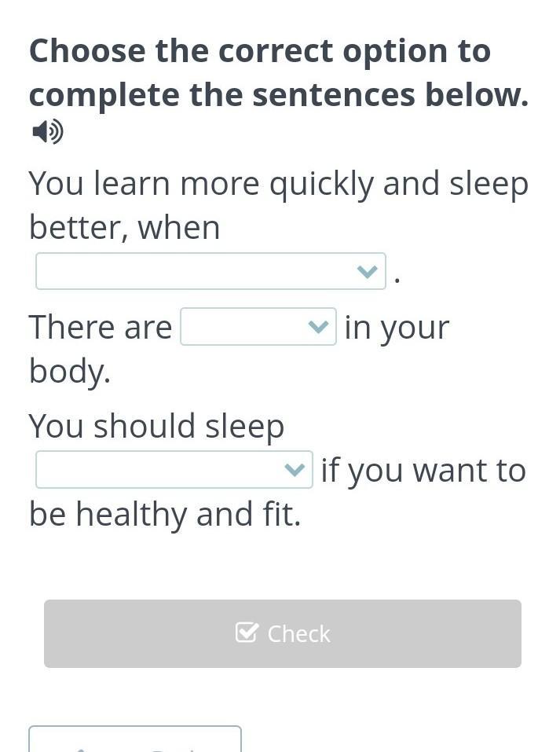Click the partially visible button below Check
Viewport: 560px width, 752px height.
(134, 739)
